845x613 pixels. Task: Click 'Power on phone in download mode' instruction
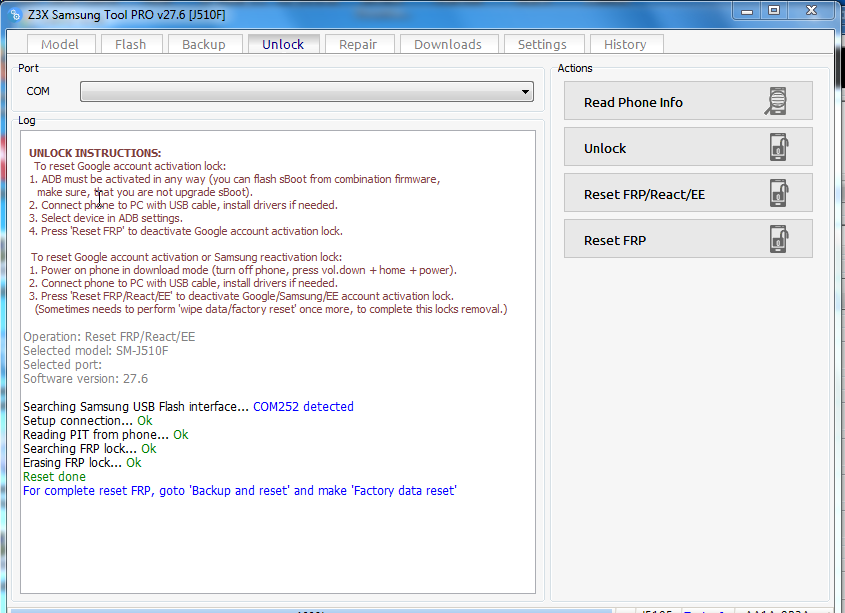click(243, 270)
